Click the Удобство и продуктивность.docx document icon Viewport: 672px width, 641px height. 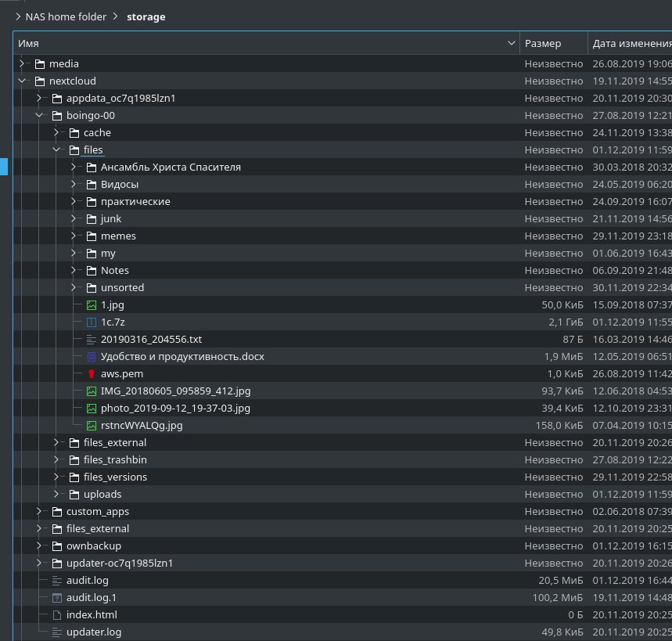click(92, 357)
